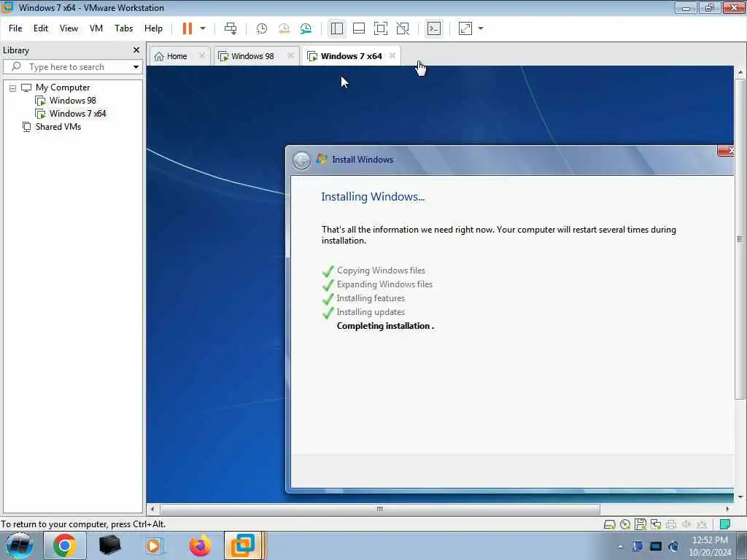This screenshot has width=747, height=560.
Task: Close the Home tab
Action: coord(202,55)
